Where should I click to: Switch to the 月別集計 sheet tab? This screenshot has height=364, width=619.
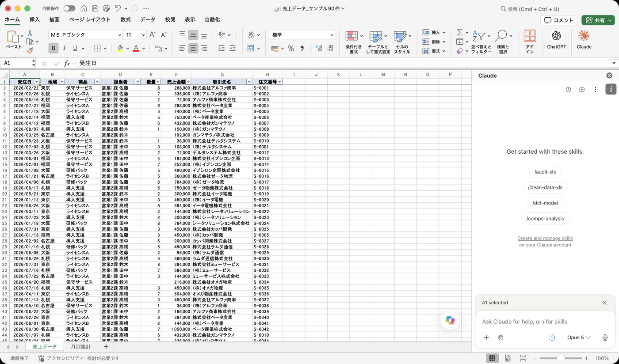coord(80,347)
